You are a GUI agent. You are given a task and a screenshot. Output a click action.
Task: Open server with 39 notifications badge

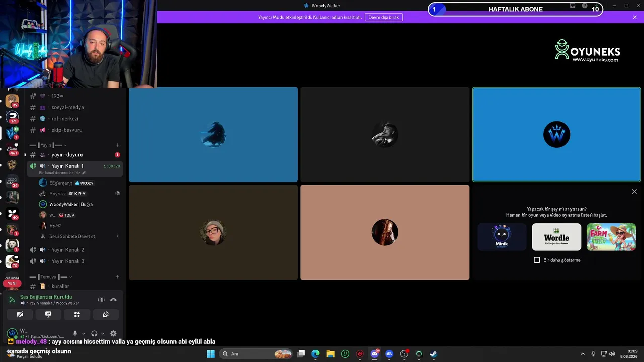click(12, 101)
